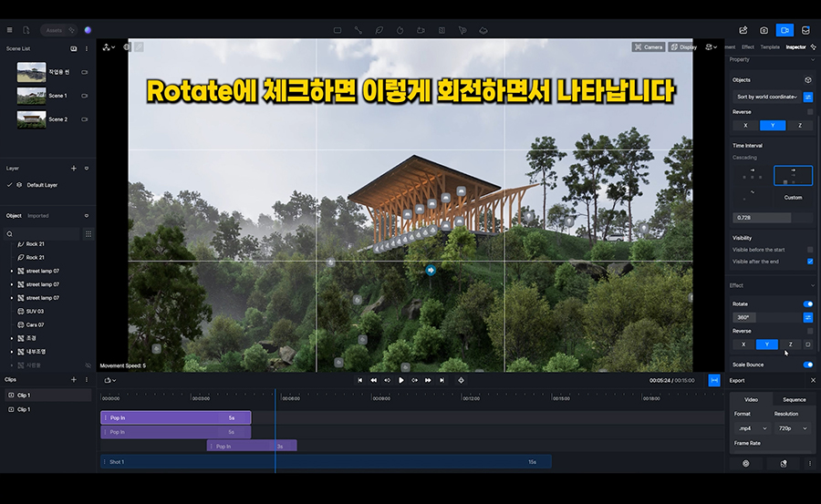The width and height of the screenshot is (821, 504).
Task: Add keyframe with diamond icon
Action: point(462,380)
